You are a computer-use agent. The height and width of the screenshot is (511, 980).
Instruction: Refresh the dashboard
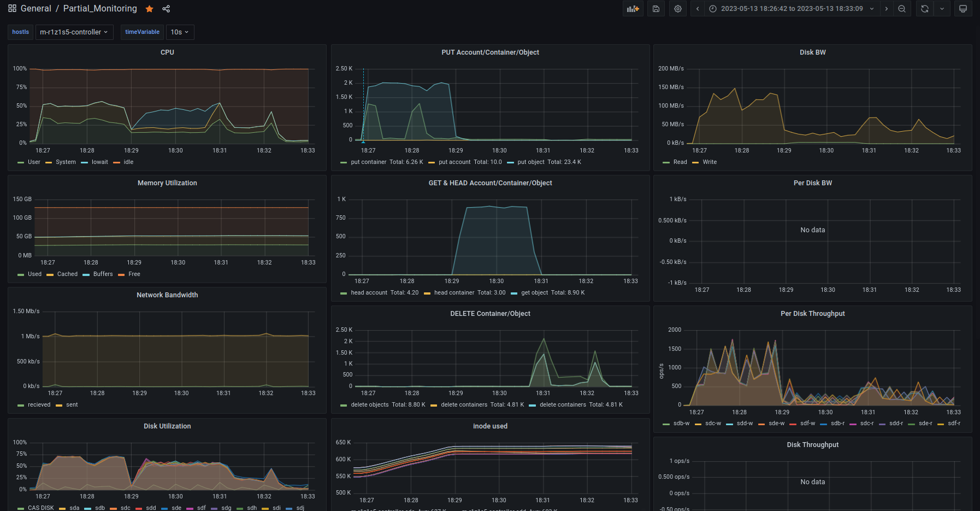[x=924, y=9]
